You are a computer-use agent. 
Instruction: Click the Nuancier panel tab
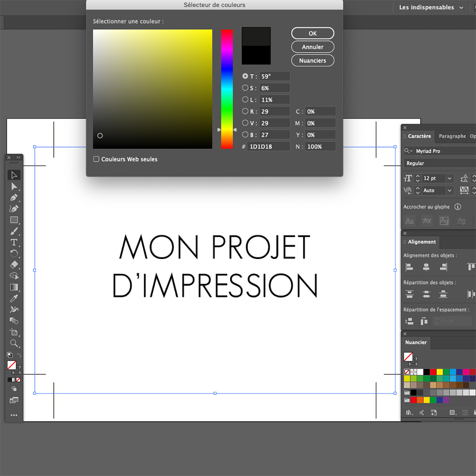[x=416, y=342]
